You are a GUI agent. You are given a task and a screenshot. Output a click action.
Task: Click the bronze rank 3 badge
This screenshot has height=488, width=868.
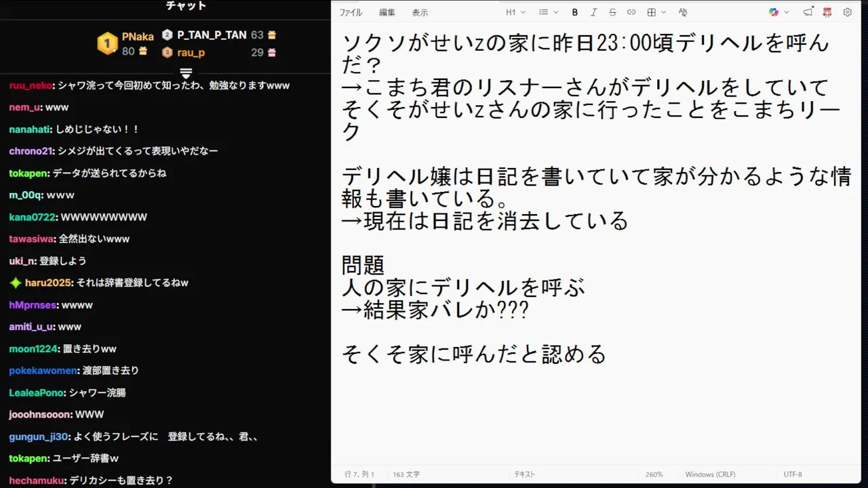[167, 52]
